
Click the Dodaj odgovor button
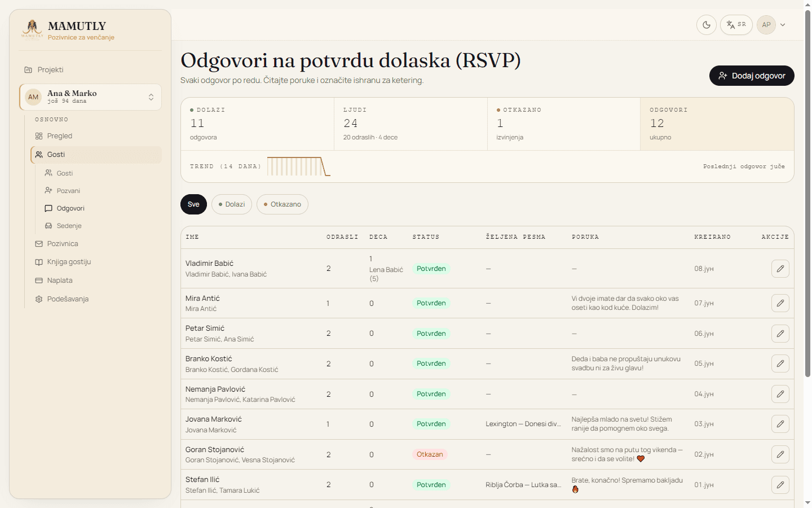752,76
